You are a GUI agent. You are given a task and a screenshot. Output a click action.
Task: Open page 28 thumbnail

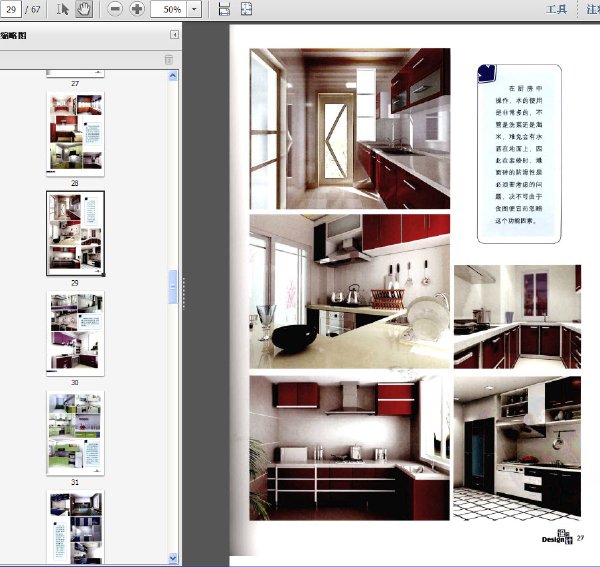[x=75, y=134]
